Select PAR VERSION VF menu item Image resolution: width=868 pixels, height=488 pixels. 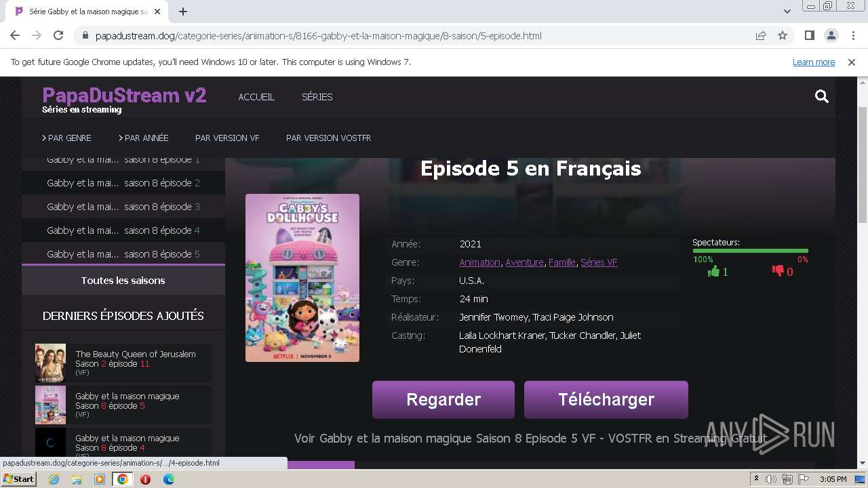coord(227,138)
